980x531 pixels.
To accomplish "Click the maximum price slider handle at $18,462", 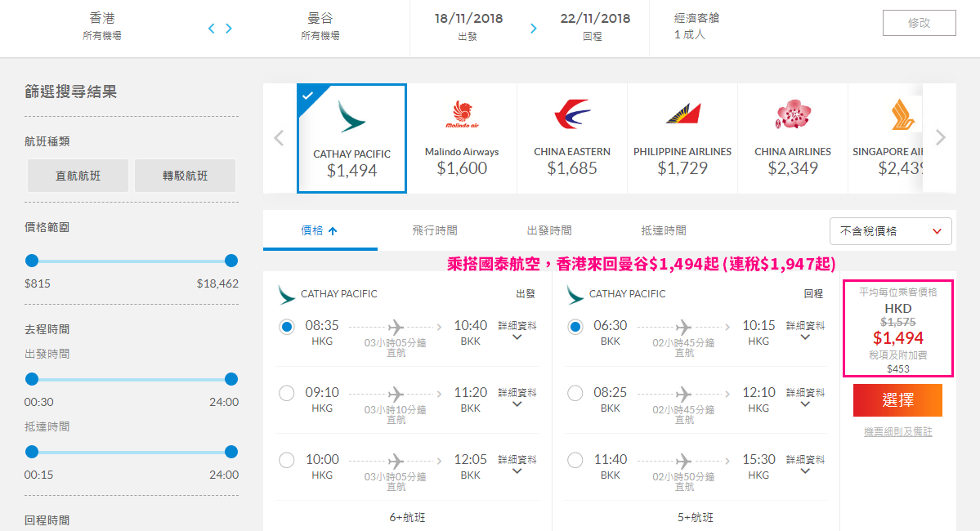I will 231,261.
